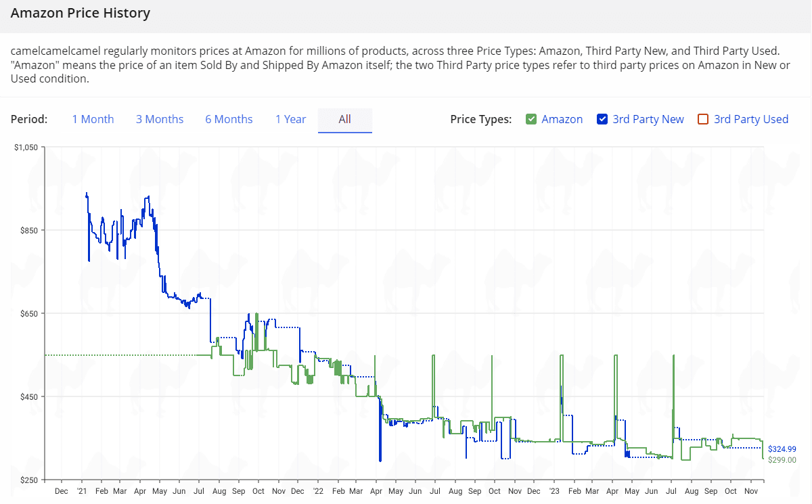Click the '23 year marker on x-axis
Screen dimensions: 812x504
(554, 491)
